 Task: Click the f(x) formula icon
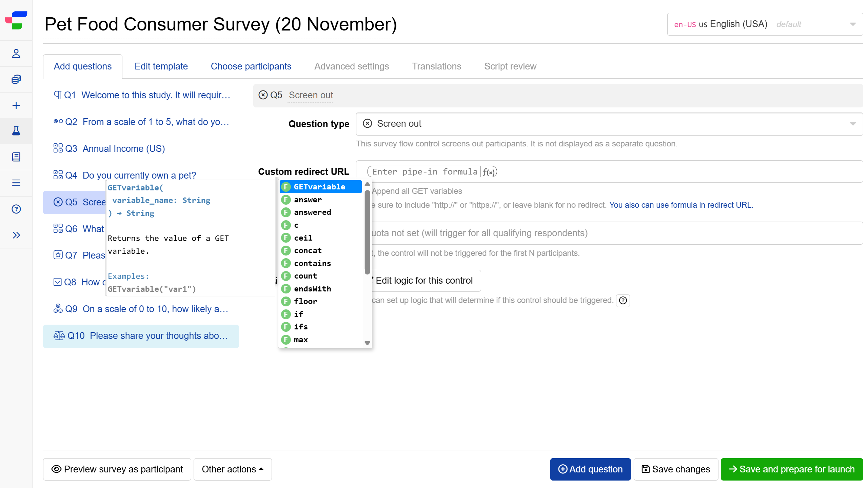(488, 172)
